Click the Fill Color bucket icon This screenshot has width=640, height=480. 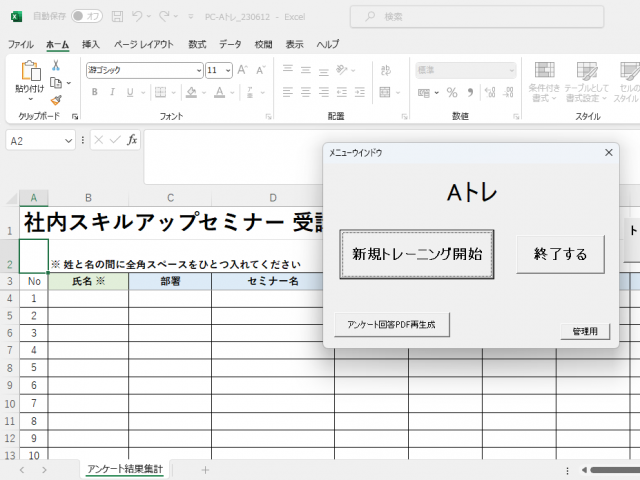tap(191, 92)
